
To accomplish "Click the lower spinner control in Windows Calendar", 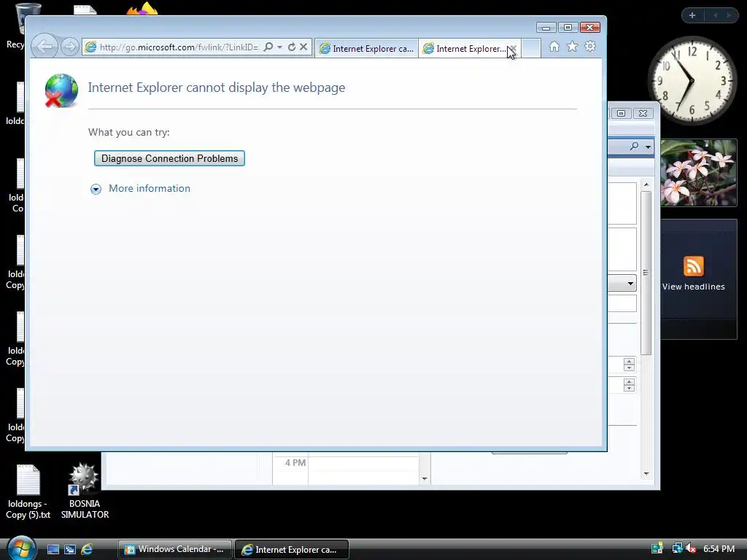I will (629, 385).
